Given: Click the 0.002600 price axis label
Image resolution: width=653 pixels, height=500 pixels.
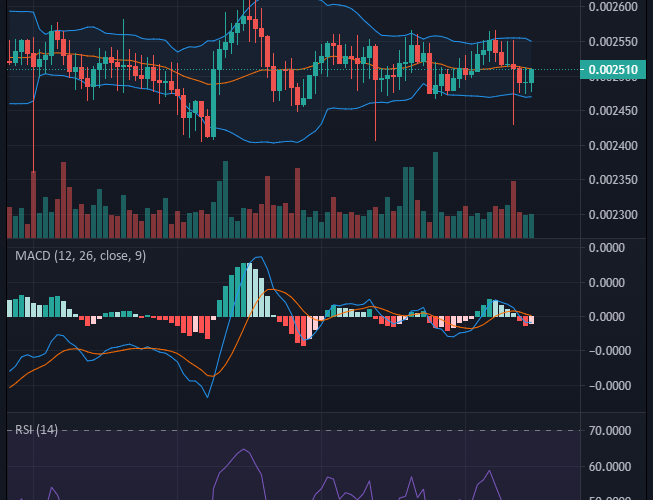Looking at the screenshot, I should tap(613, 7).
